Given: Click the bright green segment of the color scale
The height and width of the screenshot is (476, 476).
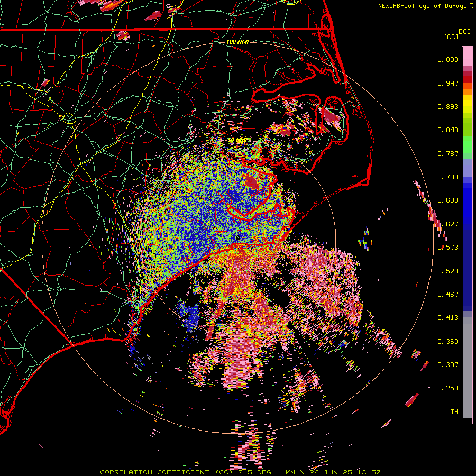Looking at the screenshot, I should pyautogui.click(x=467, y=144).
